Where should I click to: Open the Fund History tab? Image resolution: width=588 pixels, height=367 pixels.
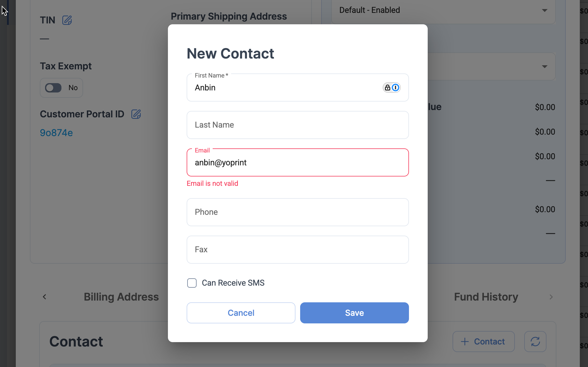tap(486, 297)
